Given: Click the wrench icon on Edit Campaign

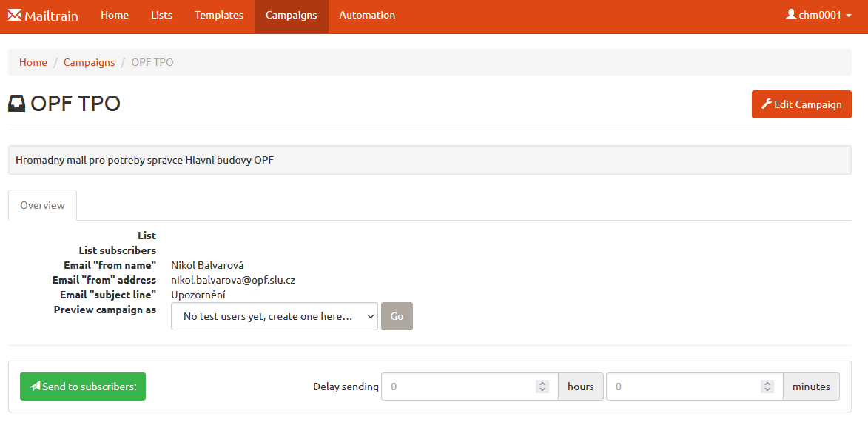Looking at the screenshot, I should pyautogui.click(x=766, y=104).
